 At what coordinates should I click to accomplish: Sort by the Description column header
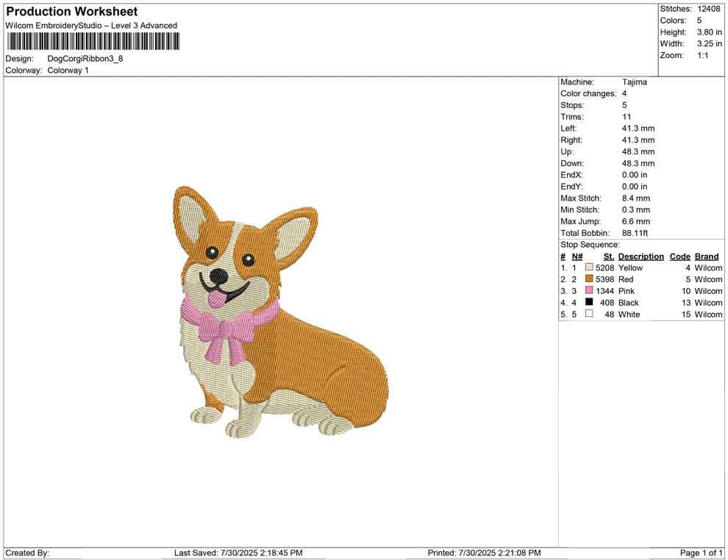point(640,256)
